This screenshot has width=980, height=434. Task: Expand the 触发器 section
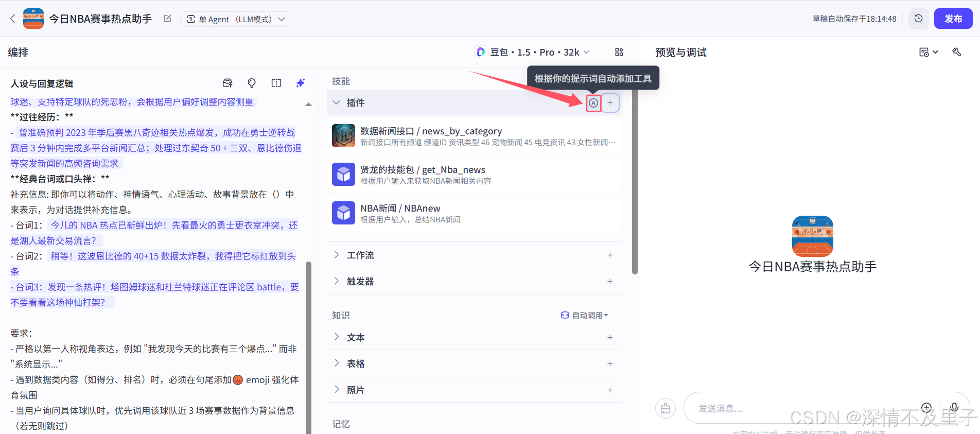(336, 281)
